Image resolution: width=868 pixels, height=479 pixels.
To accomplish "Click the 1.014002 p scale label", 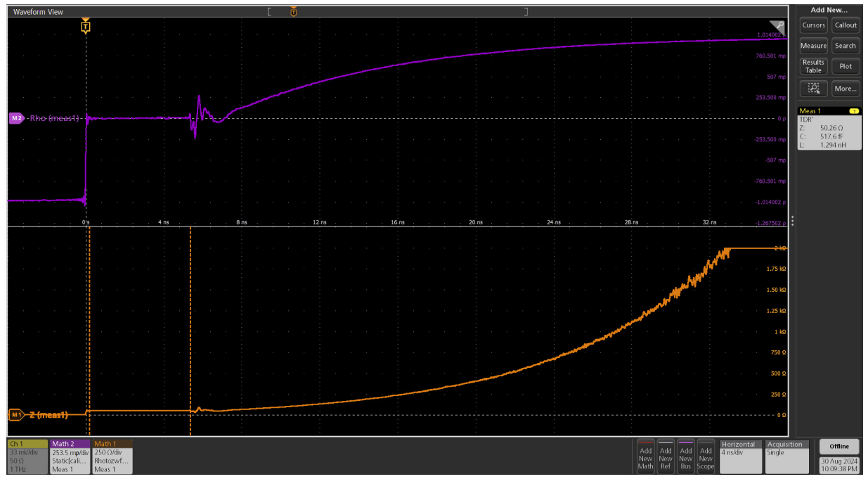I will pos(771,34).
